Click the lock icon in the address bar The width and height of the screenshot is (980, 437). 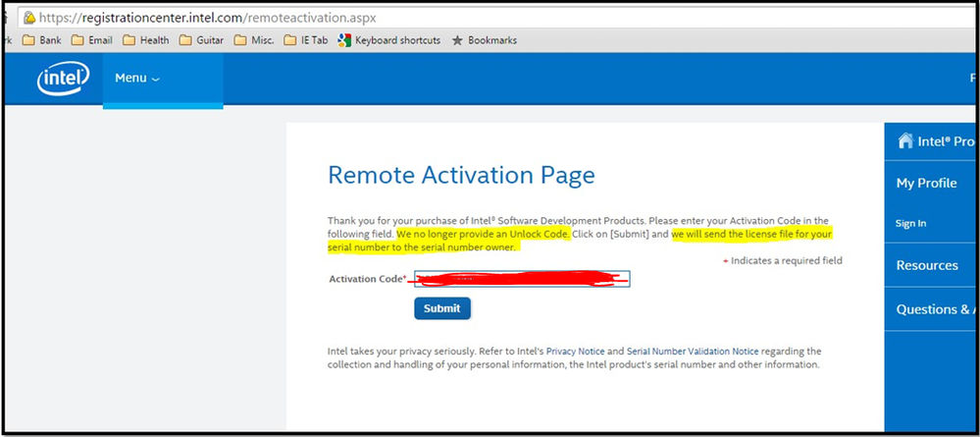tap(30, 18)
